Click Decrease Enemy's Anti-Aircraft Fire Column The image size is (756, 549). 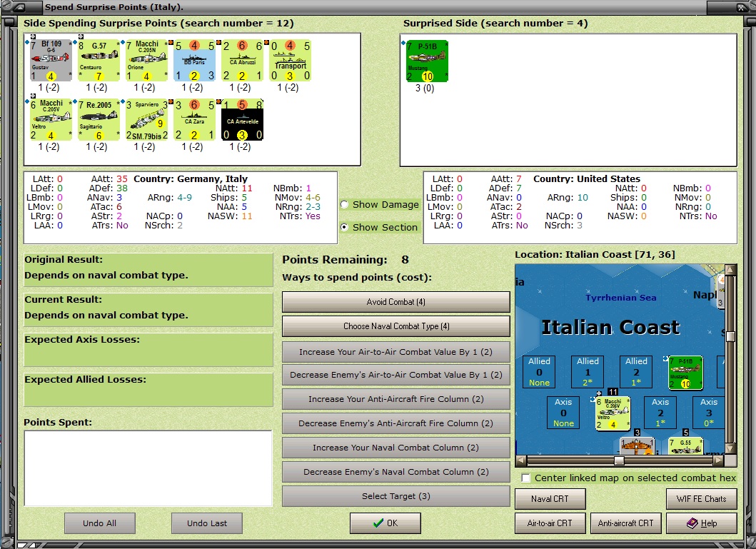[395, 423]
